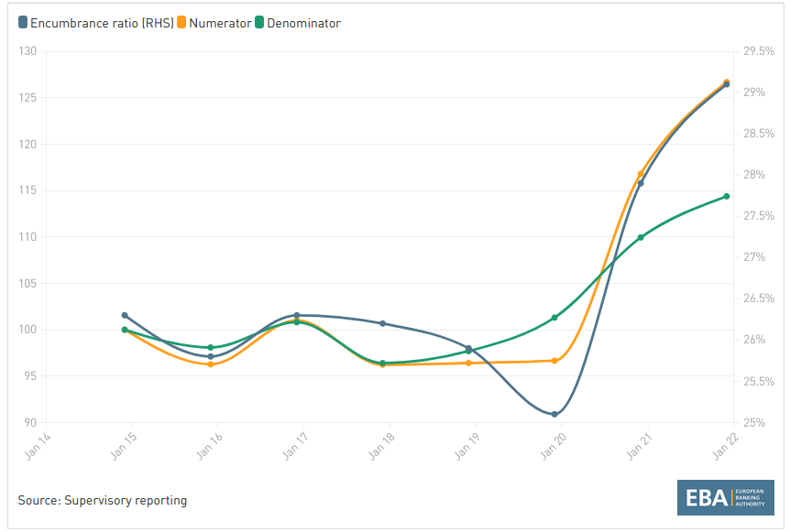Image resolution: width=790 pixels, height=532 pixels.
Task: Click the 29.5% right axis label
Action: click(759, 51)
